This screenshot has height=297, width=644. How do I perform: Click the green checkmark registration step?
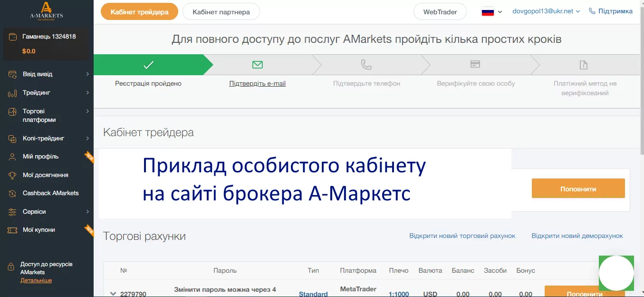click(149, 65)
